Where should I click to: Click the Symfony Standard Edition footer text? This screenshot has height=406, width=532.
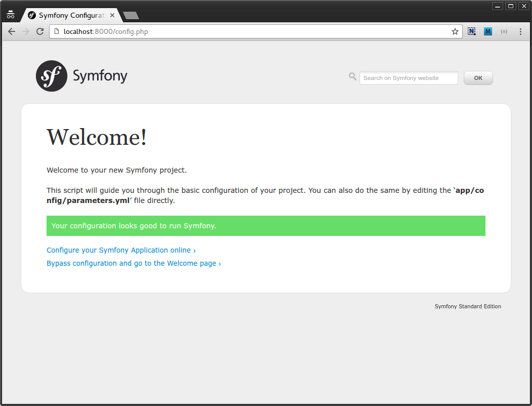pos(468,306)
